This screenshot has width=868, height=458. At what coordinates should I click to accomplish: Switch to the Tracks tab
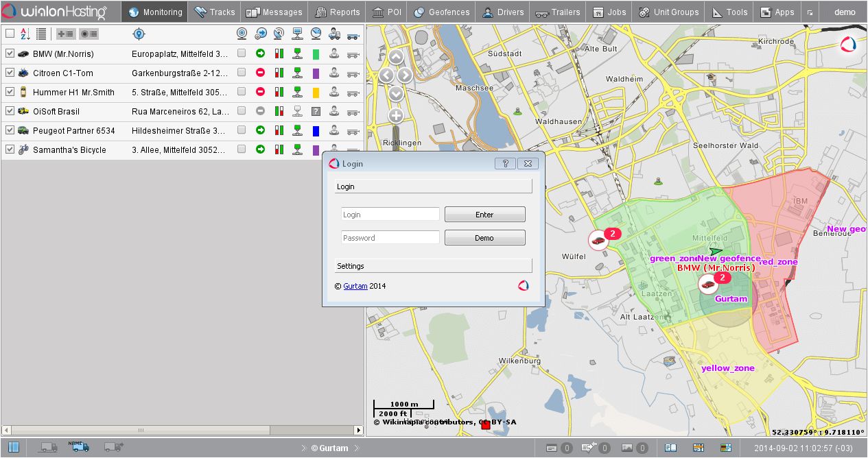tap(214, 12)
